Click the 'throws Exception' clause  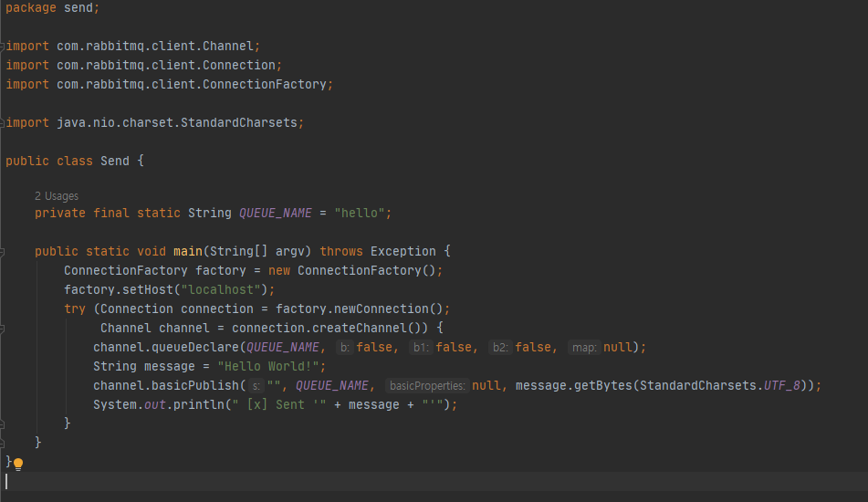point(378,251)
